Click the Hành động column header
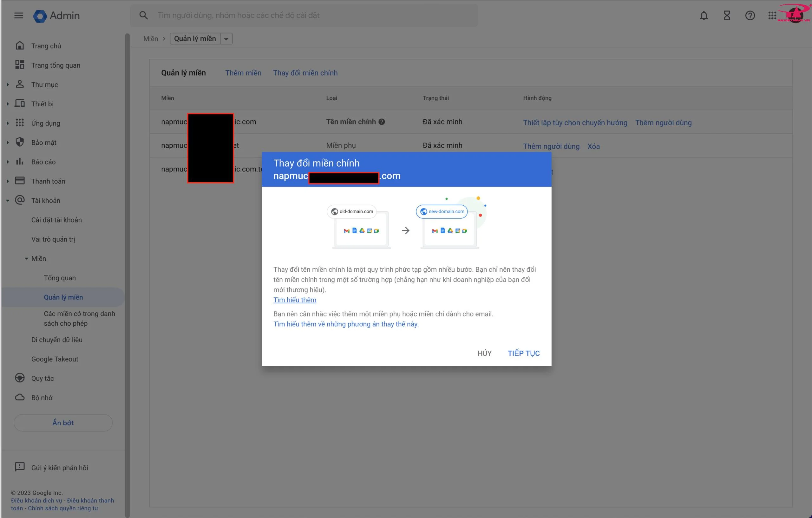812x518 pixels. pyautogui.click(x=537, y=98)
